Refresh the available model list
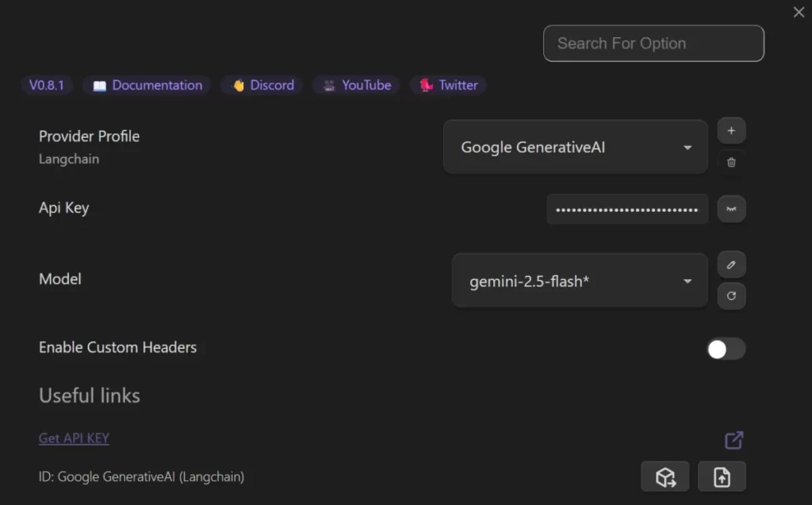The height and width of the screenshot is (505, 812). tap(730, 296)
